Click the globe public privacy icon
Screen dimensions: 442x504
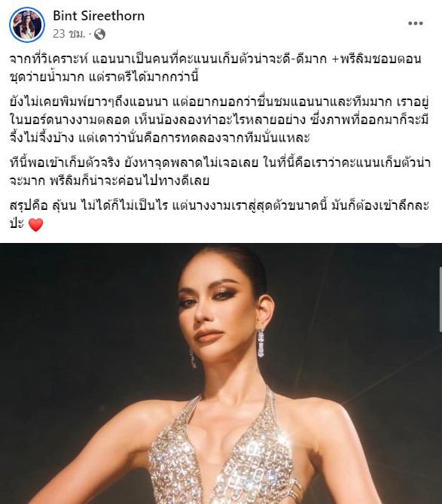pos(99,34)
